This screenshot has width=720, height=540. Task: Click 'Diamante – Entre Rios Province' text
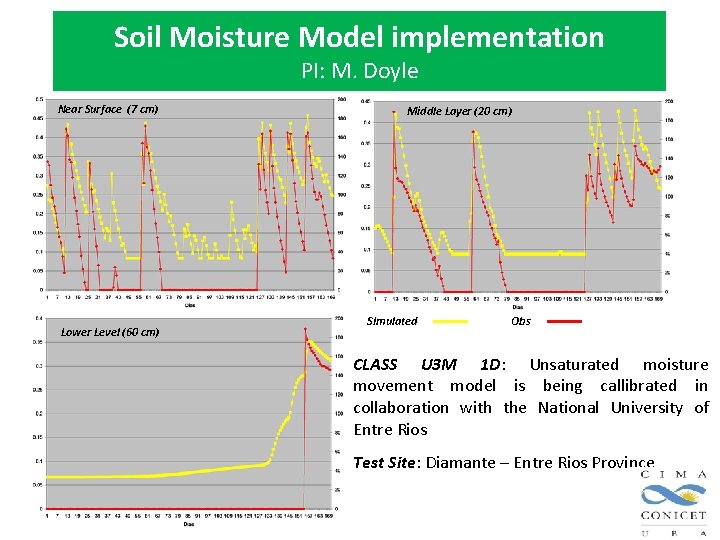point(540,462)
